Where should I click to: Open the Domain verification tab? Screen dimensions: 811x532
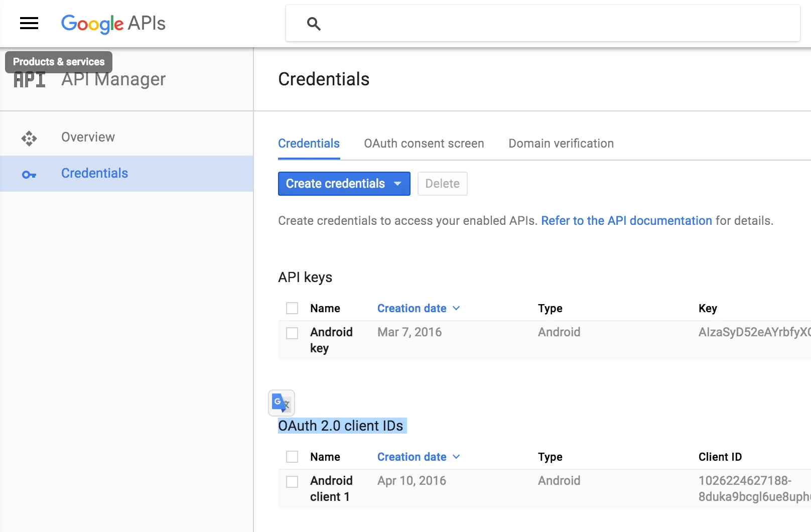click(561, 144)
